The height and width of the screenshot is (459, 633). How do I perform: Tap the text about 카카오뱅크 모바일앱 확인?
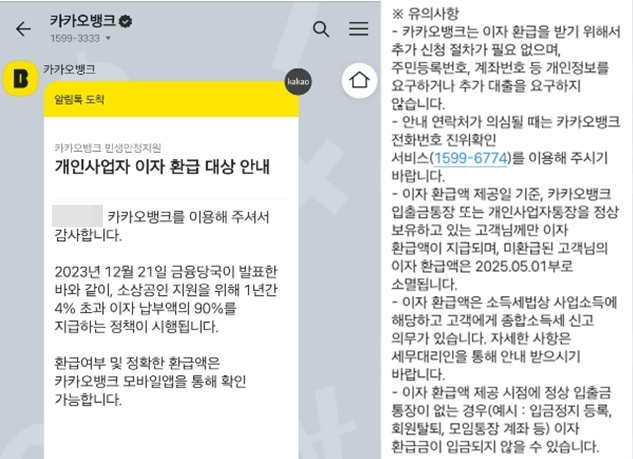click(150, 381)
